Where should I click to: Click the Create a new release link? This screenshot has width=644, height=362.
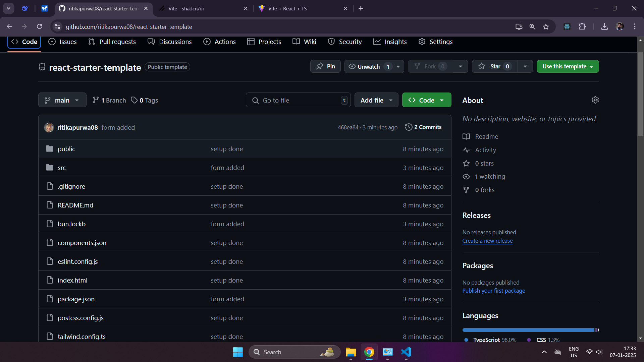(x=487, y=241)
